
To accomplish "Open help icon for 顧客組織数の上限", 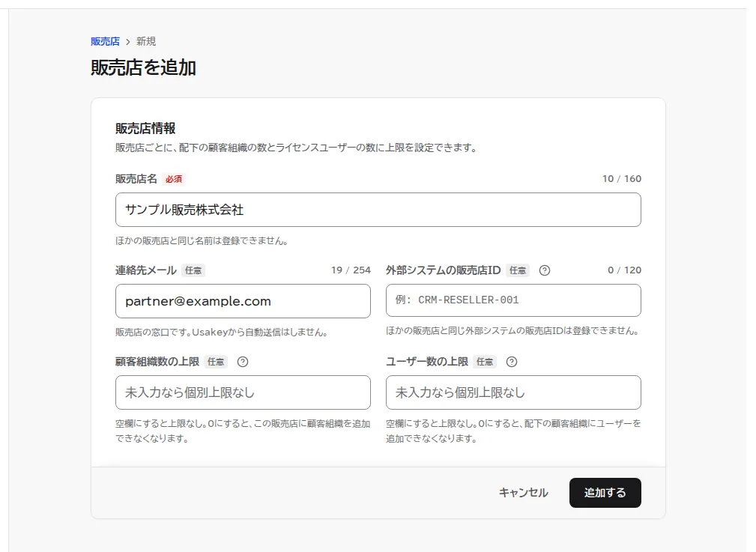I will coord(243,362).
